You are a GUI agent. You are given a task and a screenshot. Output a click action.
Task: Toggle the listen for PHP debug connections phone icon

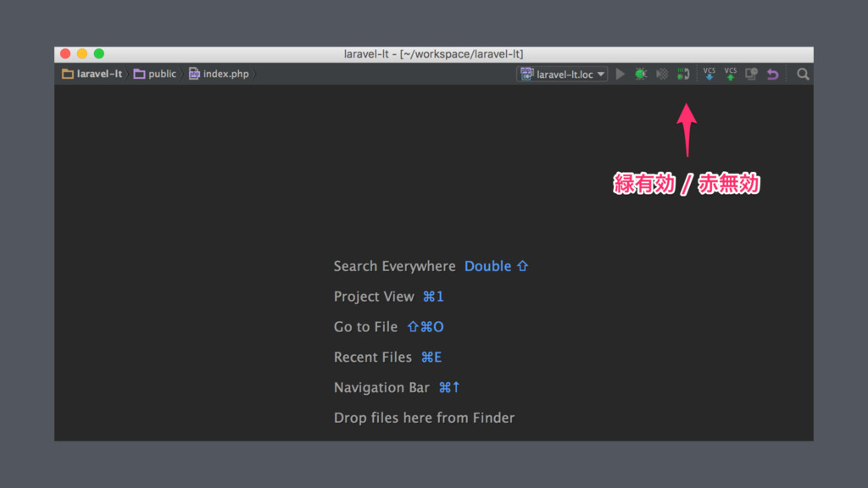coord(684,75)
